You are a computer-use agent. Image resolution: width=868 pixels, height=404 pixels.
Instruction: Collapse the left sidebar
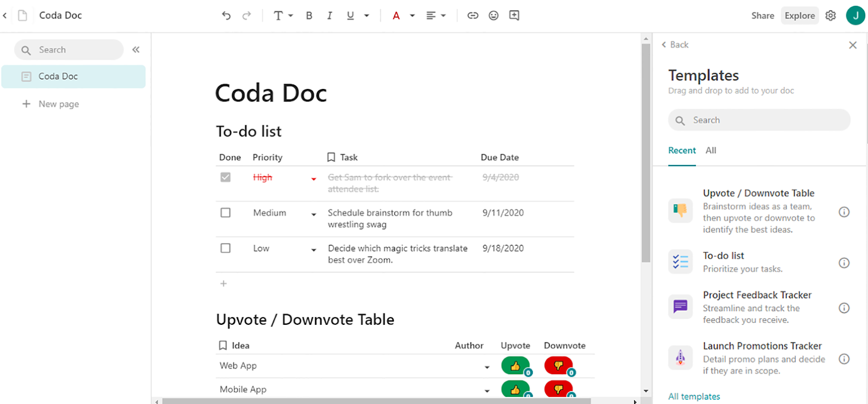(x=136, y=50)
